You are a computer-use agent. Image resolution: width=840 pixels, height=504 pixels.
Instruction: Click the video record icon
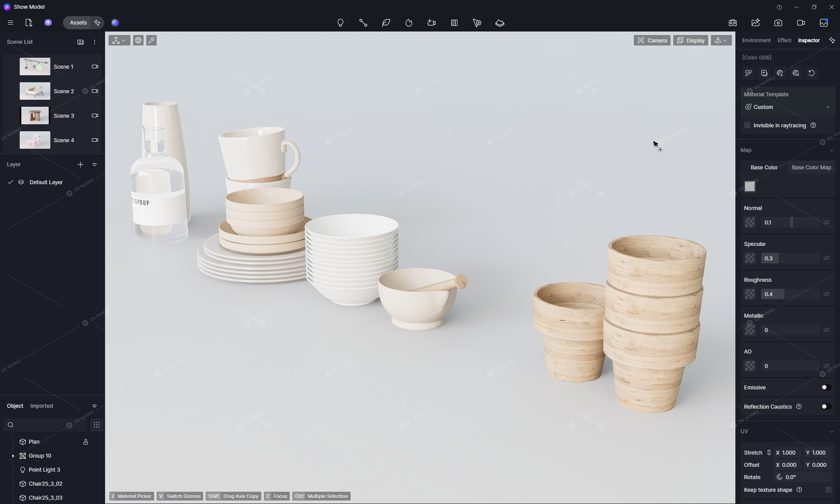click(801, 23)
